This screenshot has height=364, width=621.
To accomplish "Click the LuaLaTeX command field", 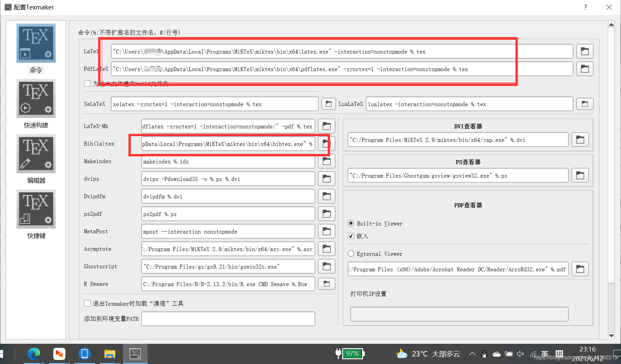I will 469,104.
